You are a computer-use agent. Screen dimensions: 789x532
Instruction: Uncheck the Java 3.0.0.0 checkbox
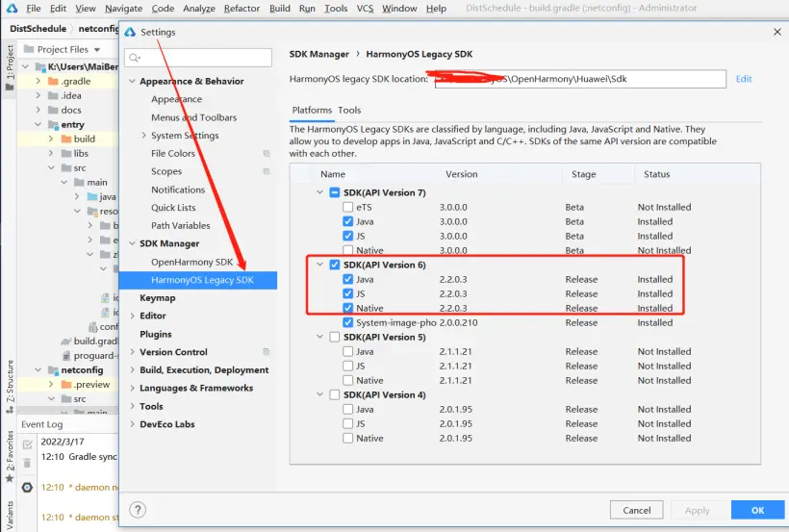pos(347,221)
